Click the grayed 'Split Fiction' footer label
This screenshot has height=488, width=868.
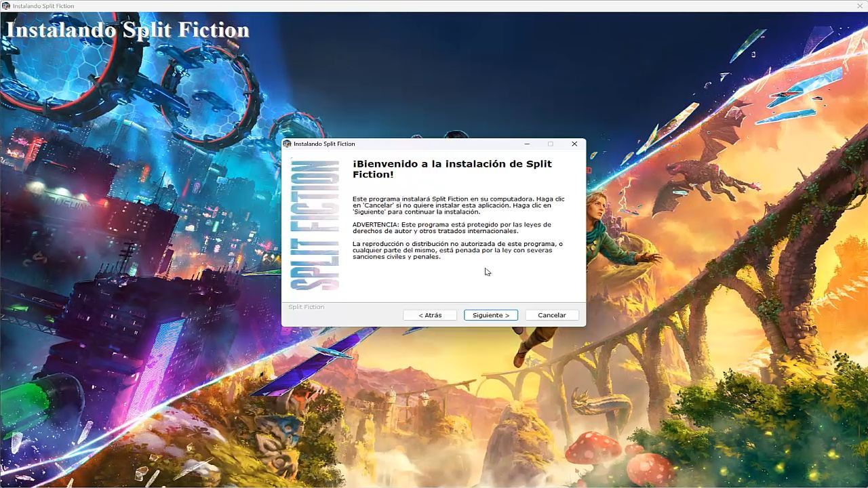coord(307,307)
